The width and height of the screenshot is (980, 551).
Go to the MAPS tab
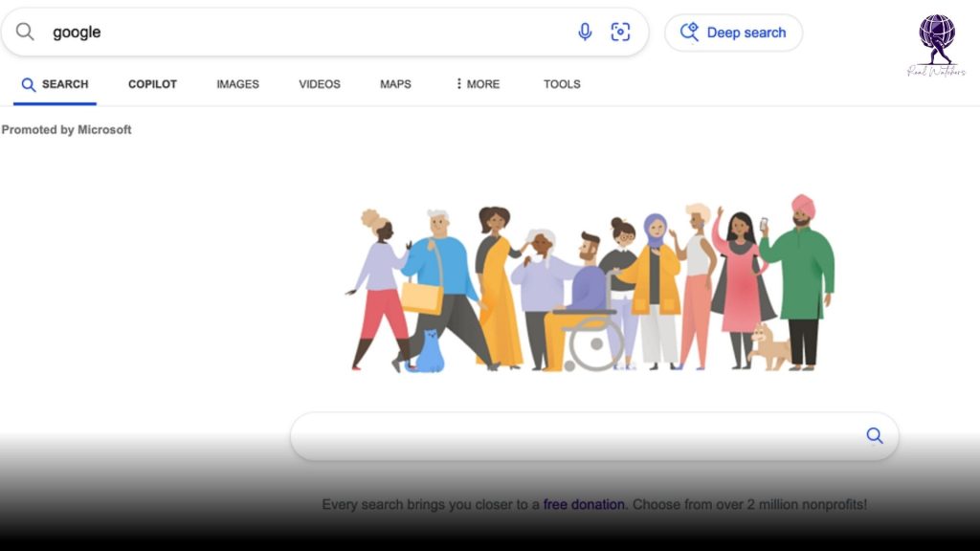pos(395,84)
